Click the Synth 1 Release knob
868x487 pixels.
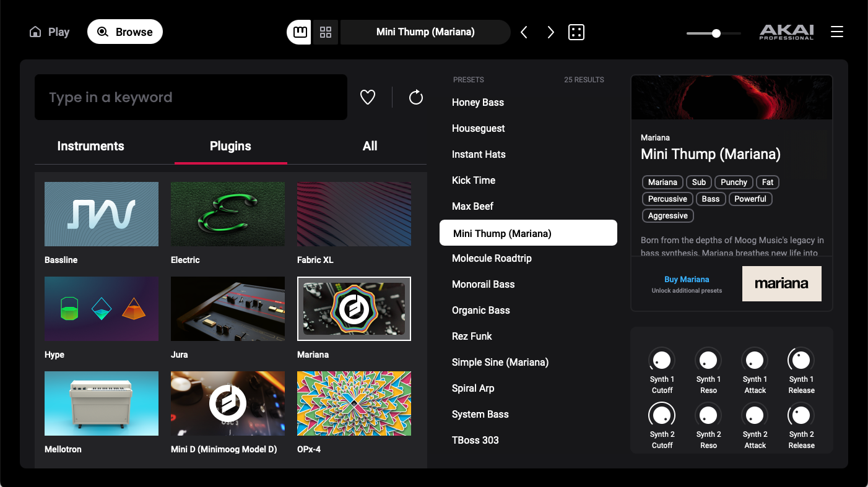coord(801,360)
